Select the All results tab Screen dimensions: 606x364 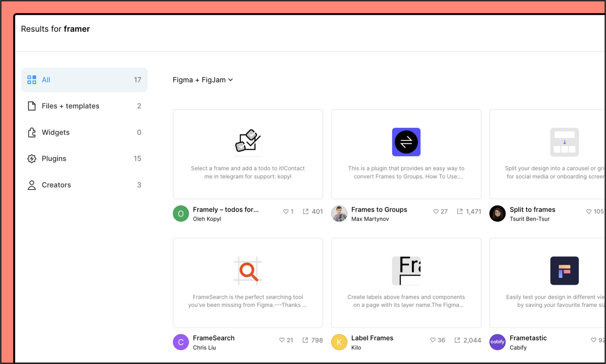tap(84, 80)
